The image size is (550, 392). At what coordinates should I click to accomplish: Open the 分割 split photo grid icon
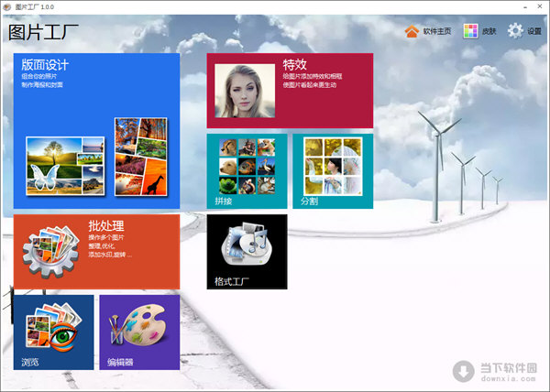pyautogui.click(x=333, y=167)
